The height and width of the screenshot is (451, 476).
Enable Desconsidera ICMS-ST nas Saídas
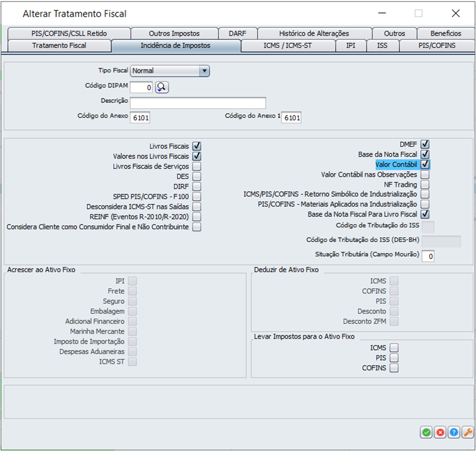coord(197,207)
